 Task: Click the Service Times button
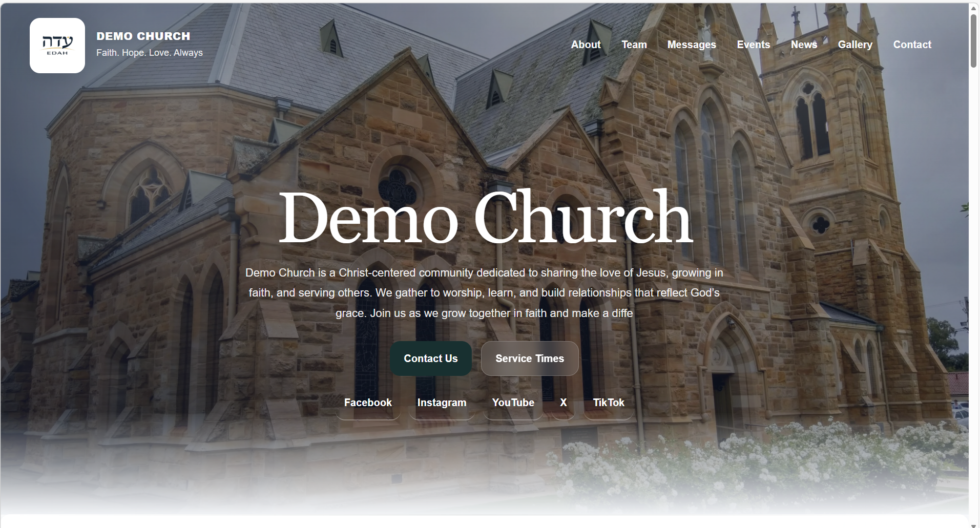coord(529,358)
